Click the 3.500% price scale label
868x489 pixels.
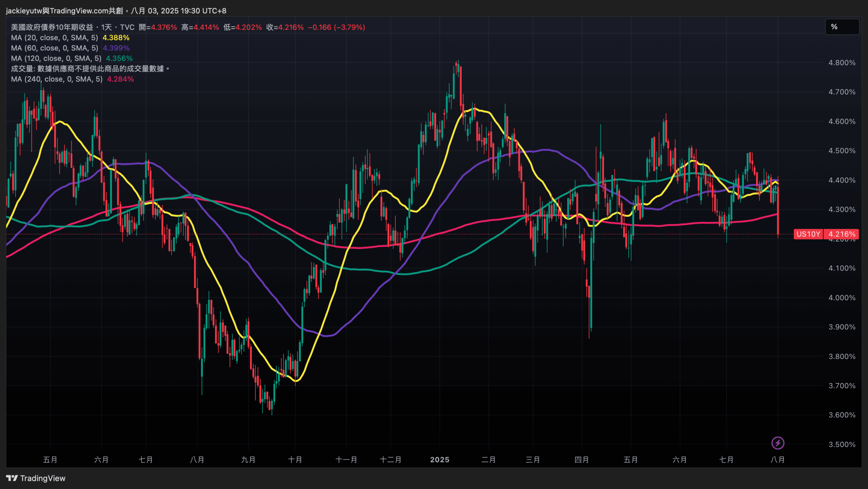pos(842,445)
